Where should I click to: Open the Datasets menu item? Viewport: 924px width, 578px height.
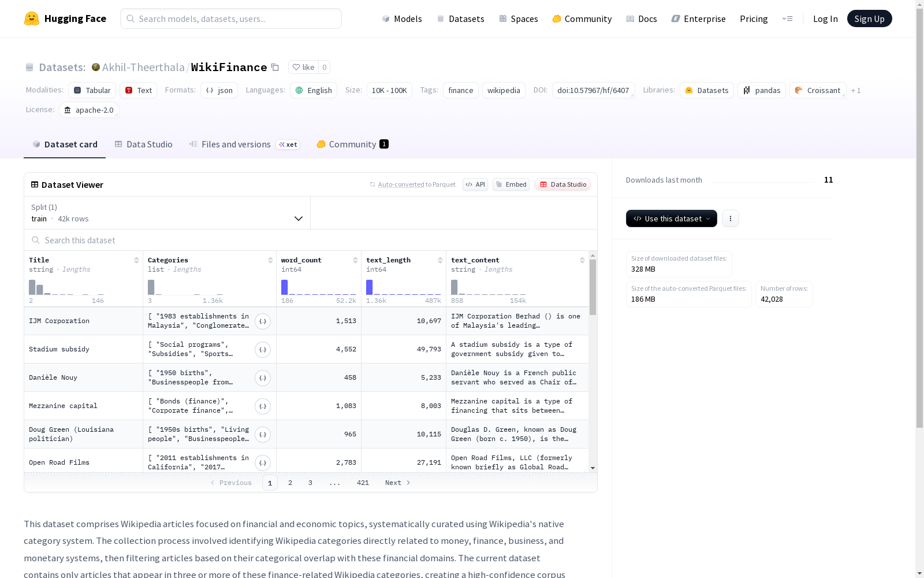point(461,18)
